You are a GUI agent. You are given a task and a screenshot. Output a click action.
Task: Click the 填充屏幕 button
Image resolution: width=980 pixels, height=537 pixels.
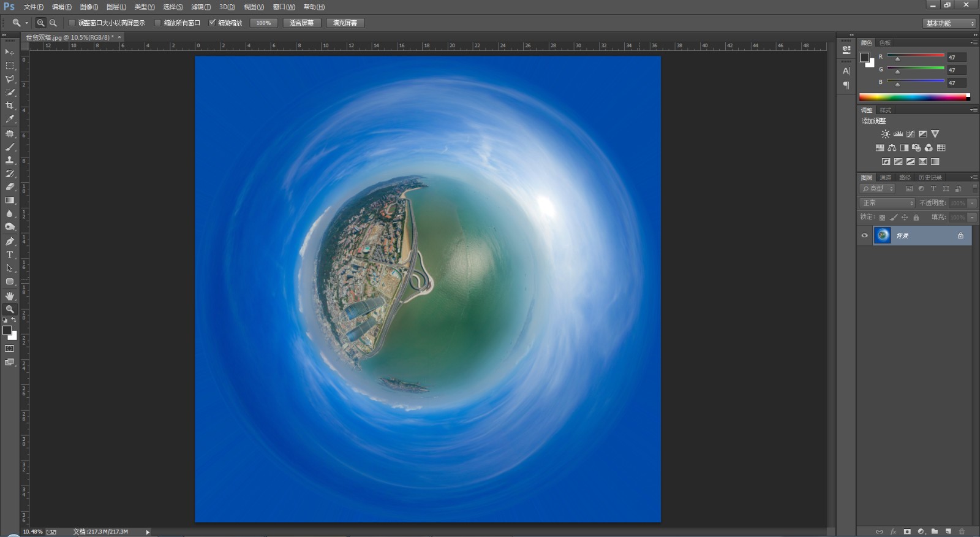click(345, 23)
